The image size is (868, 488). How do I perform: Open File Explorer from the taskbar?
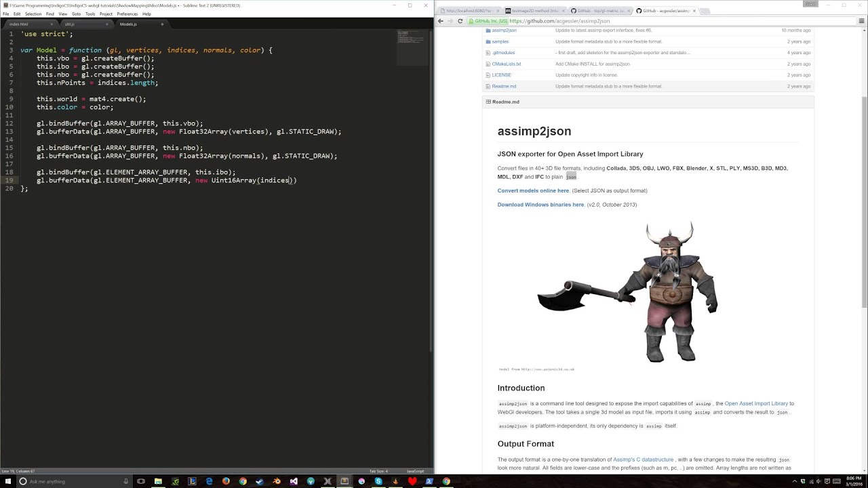(158, 481)
